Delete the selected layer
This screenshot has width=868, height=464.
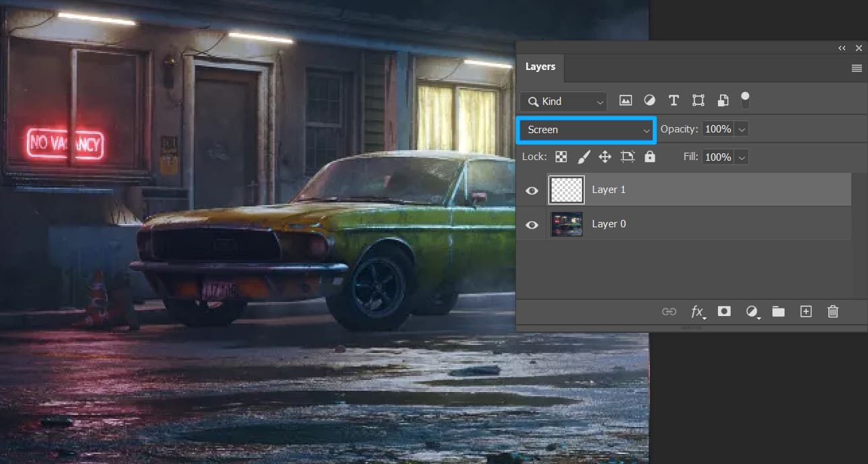(x=833, y=311)
